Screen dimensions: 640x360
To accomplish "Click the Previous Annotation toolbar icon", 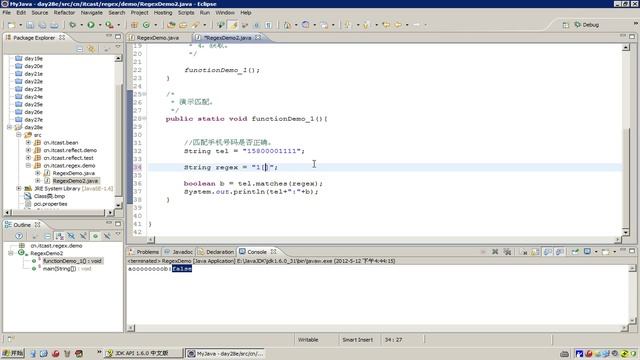I will point(366,25).
